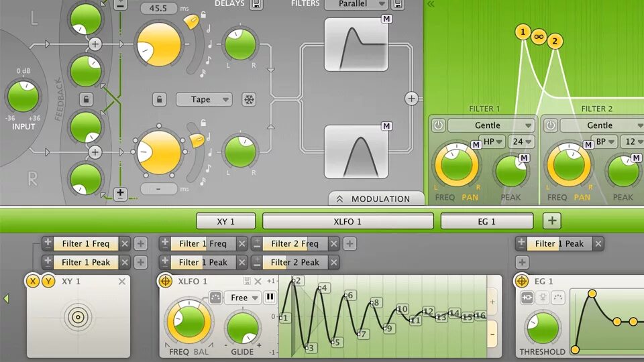Toggle the delay time lock left of Tape
This screenshot has width=644, height=362.
click(x=160, y=99)
